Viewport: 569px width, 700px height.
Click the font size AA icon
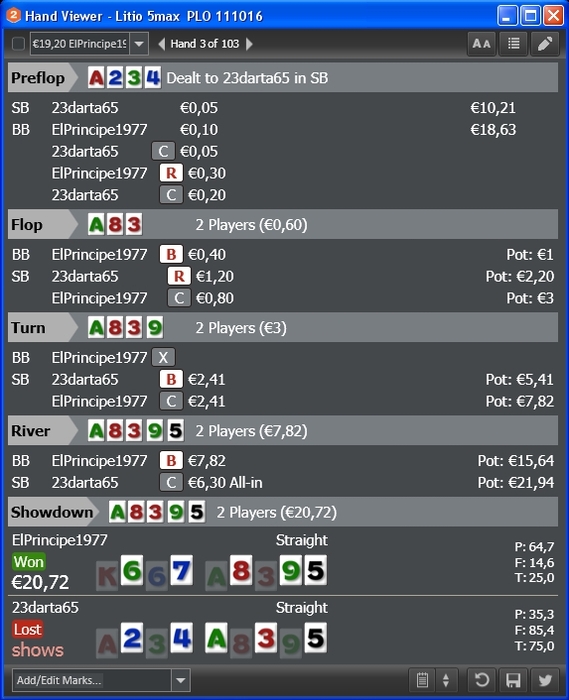pyautogui.click(x=481, y=44)
